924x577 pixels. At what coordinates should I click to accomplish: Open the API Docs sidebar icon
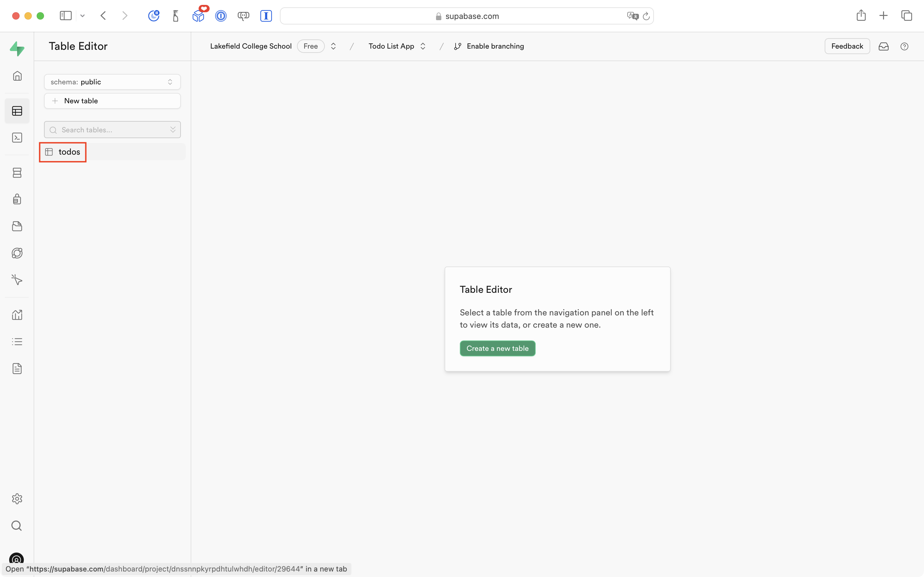[x=17, y=368]
